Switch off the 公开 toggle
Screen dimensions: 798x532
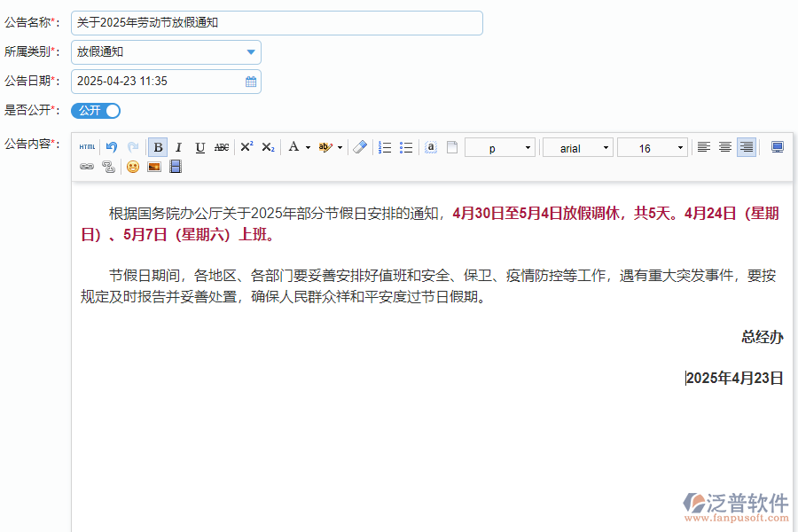tap(96, 112)
